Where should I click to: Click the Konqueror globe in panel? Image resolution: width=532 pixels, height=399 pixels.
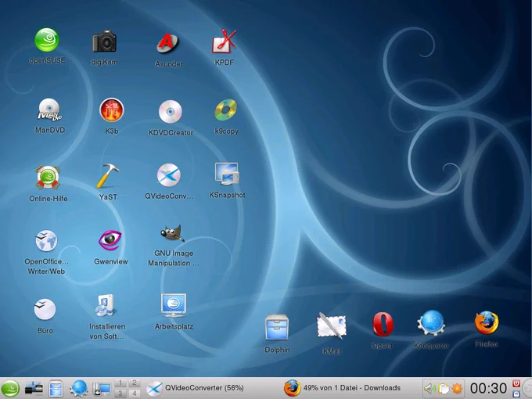79,389
